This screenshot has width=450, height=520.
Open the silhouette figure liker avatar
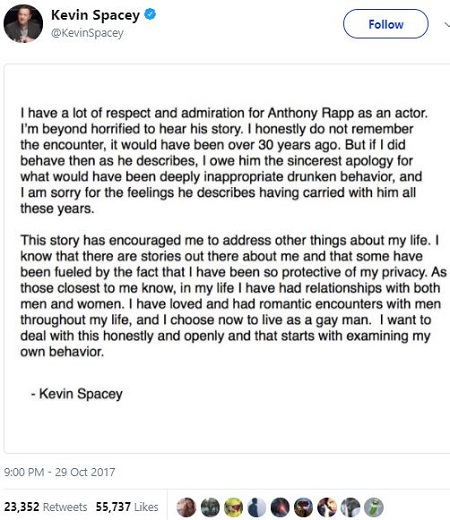click(x=257, y=507)
